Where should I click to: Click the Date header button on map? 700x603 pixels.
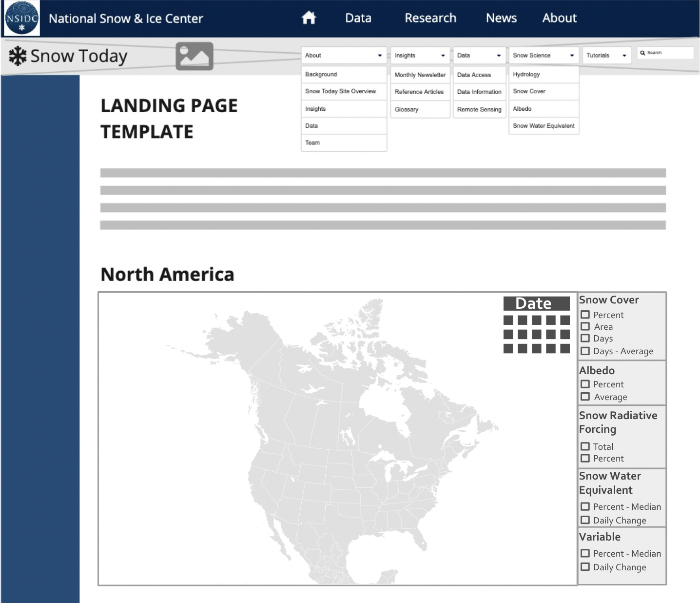(x=536, y=303)
